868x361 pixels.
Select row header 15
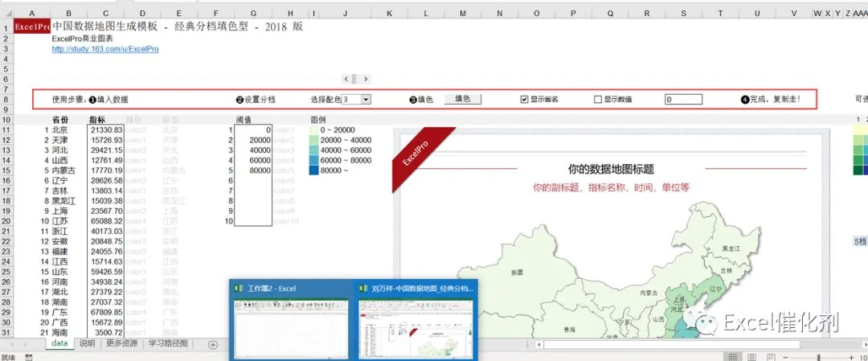(6, 170)
